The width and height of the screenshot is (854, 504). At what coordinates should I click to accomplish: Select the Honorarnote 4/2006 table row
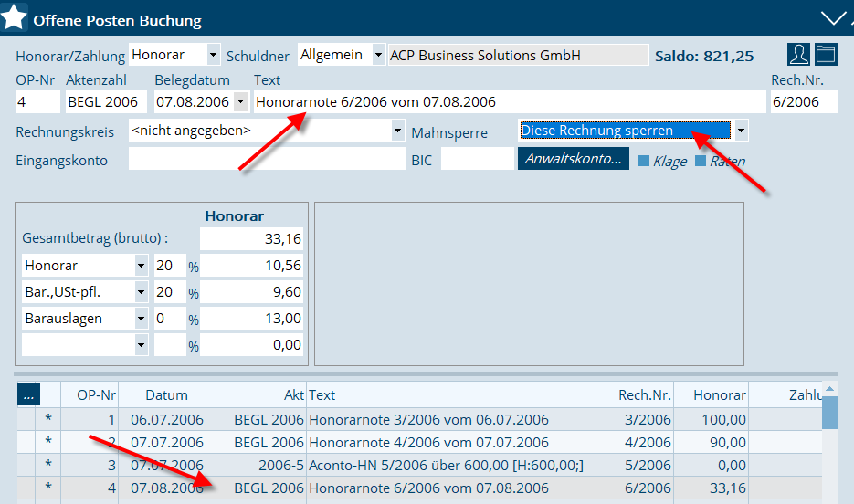[428, 442]
